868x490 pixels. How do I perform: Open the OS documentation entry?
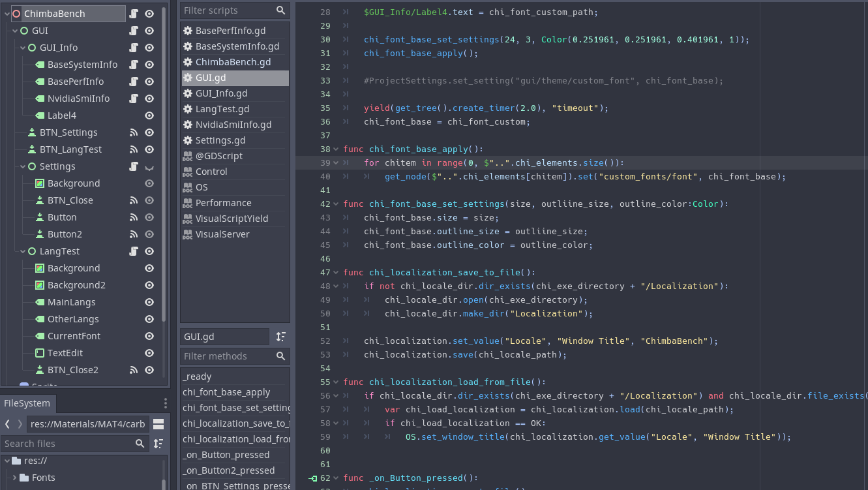pos(235,187)
